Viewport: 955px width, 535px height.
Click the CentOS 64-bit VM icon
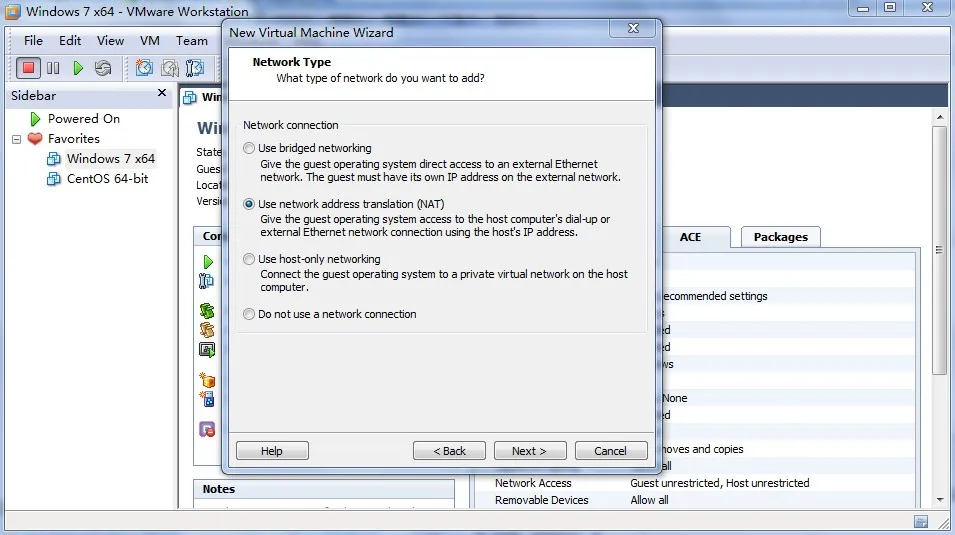click(x=54, y=179)
